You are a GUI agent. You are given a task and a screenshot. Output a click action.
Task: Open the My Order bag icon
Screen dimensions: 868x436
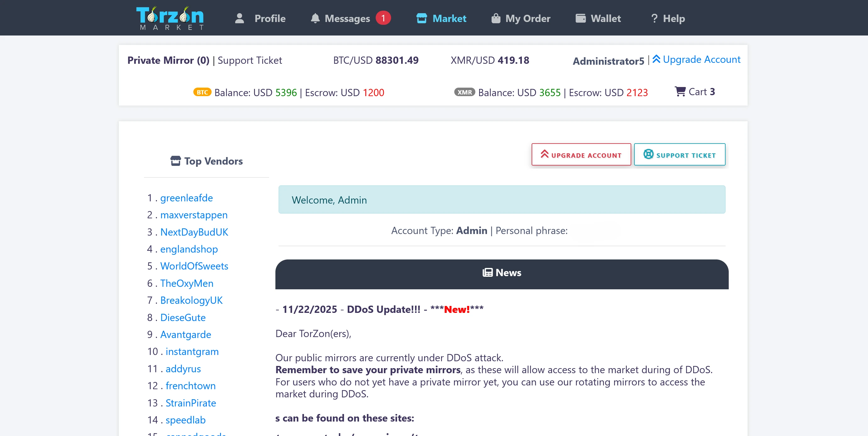tap(495, 19)
